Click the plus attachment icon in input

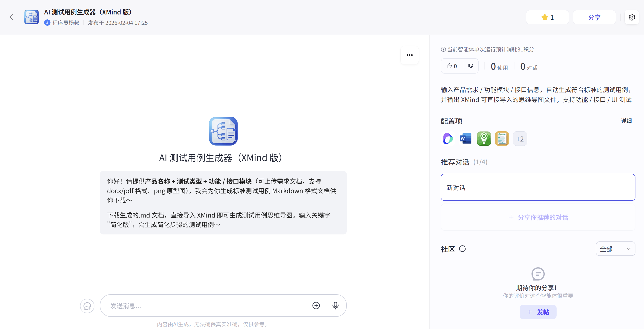[x=316, y=306]
